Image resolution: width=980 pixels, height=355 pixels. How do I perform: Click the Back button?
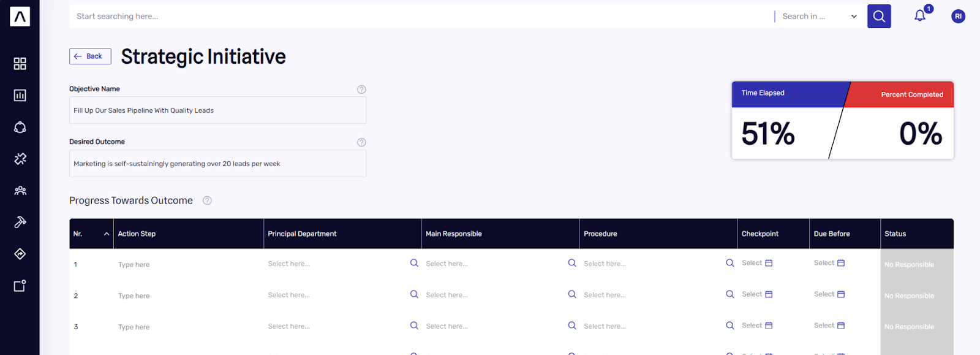[90, 56]
